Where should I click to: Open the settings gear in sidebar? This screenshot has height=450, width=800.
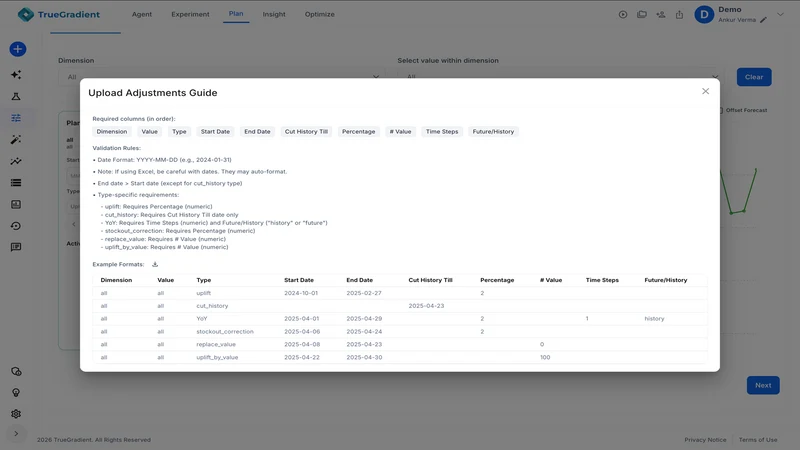tap(16, 414)
